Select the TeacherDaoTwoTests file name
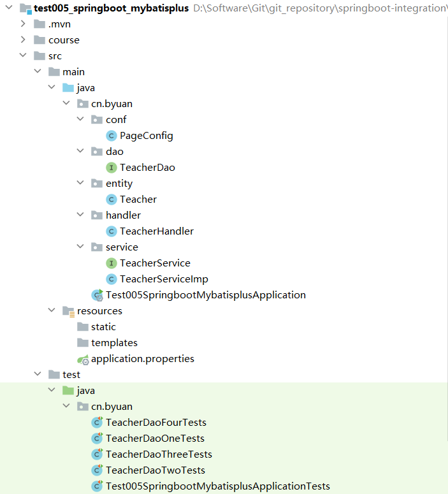The height and width of the screenshot is (494, 448). pyautogui.click(x=155, y=470)
